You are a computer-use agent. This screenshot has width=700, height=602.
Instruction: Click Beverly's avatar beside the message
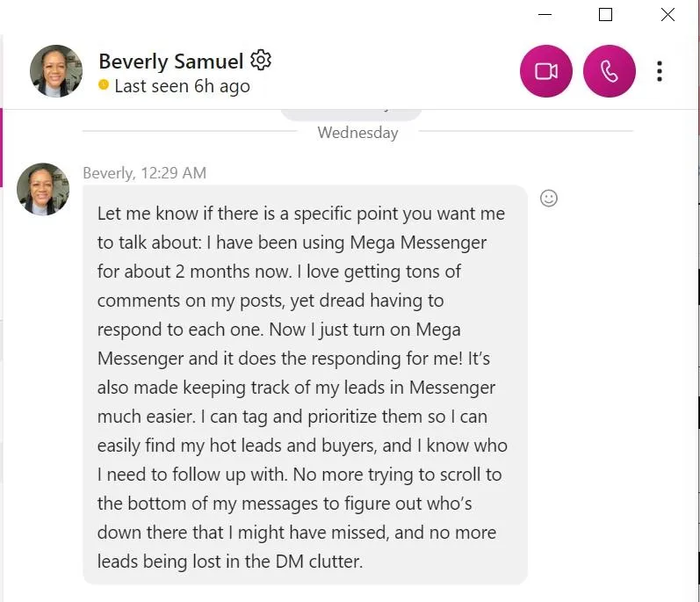(43, 189)
